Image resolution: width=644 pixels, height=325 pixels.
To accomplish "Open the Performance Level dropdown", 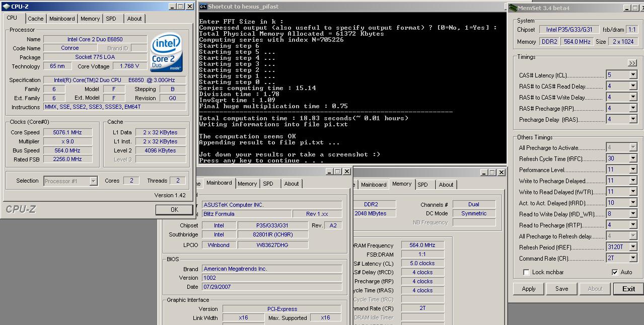I will pos(633,170).
